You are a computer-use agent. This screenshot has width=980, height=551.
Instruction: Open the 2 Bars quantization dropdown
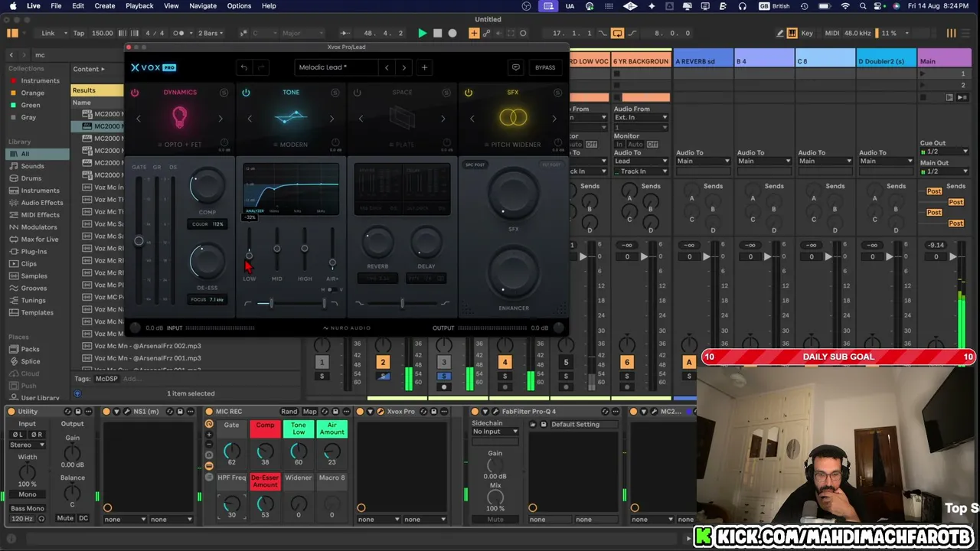[x=209, y=34]
